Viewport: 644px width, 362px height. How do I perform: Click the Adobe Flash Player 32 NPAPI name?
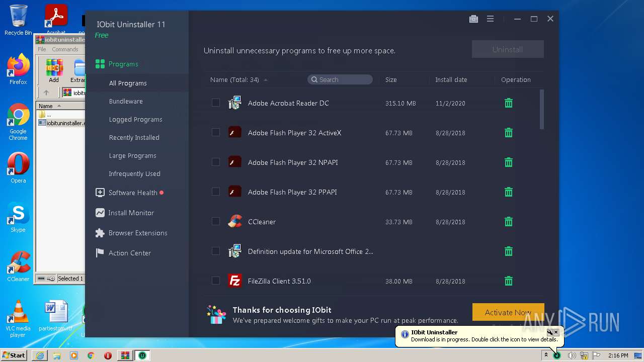[x=293, y=162]
